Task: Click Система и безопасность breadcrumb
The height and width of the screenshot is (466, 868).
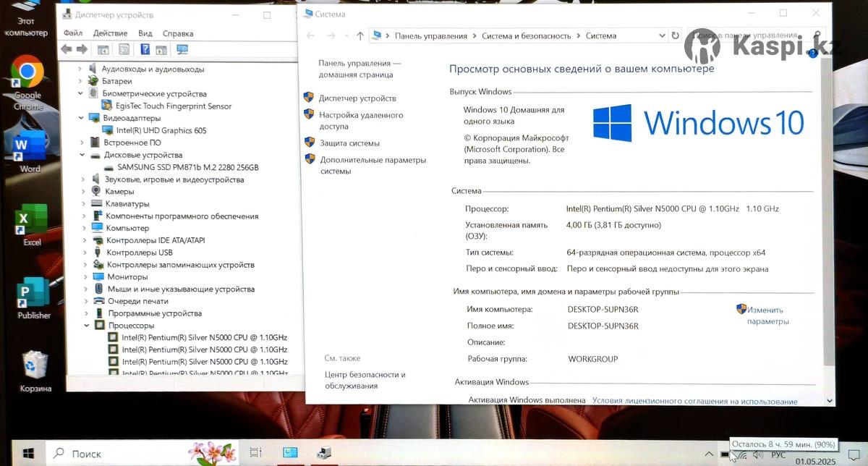Action: [x=527, y=35]
